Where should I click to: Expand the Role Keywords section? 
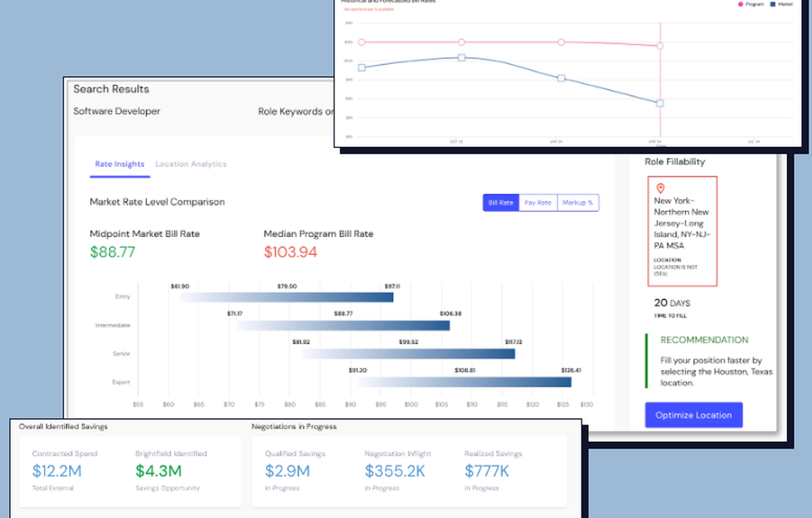(x=294, y=110)
